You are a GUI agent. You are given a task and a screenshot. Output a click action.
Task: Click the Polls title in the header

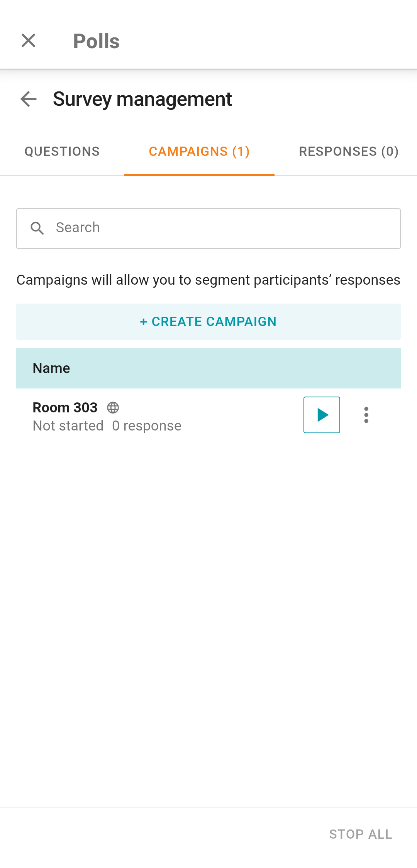[x=96, y=41]
